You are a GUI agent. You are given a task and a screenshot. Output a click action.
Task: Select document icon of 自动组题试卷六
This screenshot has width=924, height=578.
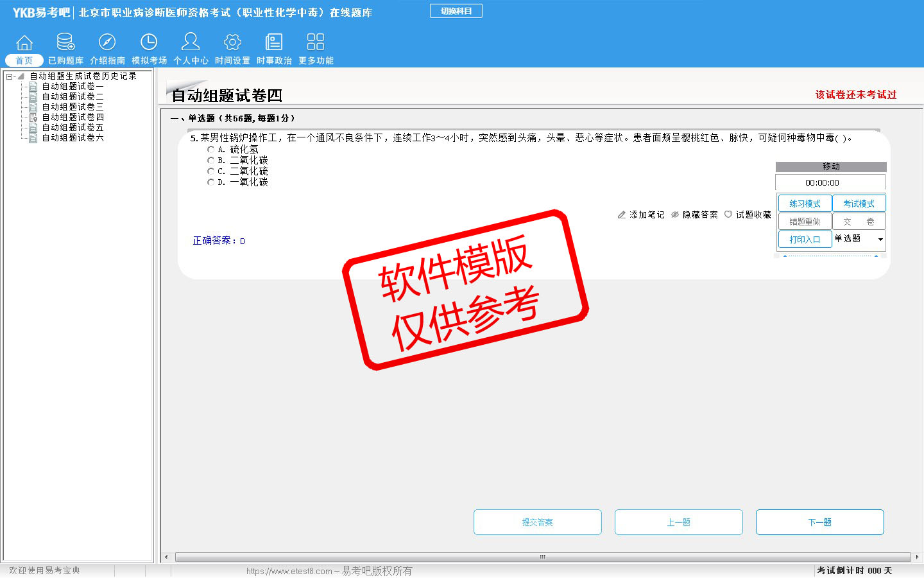click(33, 137)
